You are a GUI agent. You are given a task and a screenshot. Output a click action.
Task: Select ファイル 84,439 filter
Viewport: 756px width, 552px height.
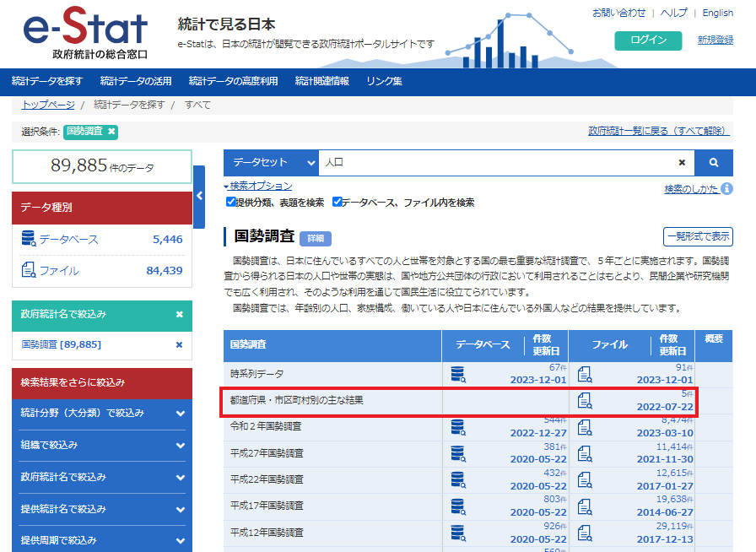pyautogui.click(x=102, y=271)
